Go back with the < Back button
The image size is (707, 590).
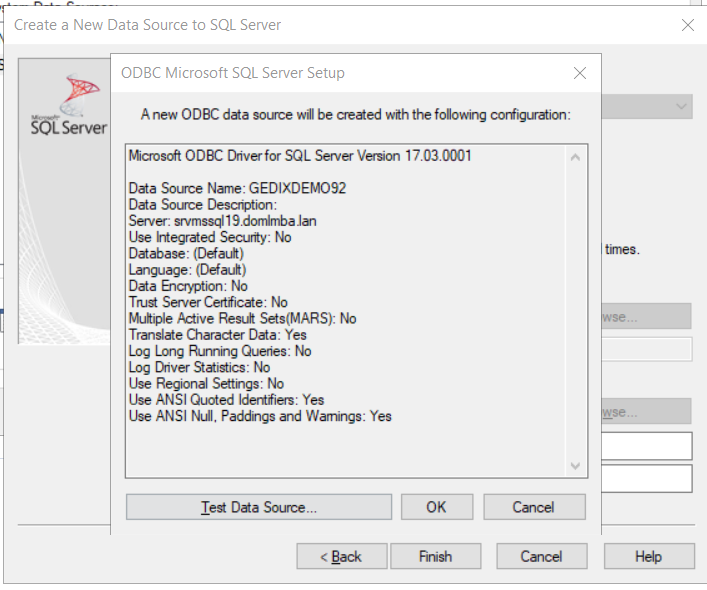(340, 556)
